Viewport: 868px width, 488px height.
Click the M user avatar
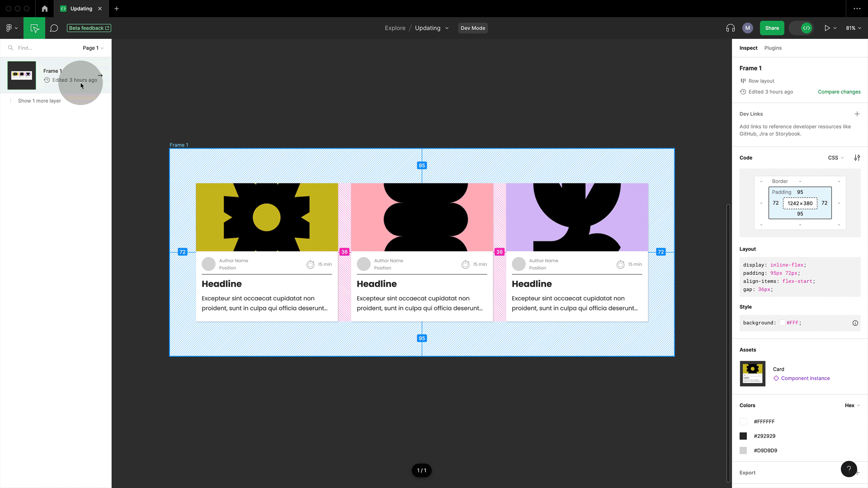pyautogui.click(x=748, y=28)
